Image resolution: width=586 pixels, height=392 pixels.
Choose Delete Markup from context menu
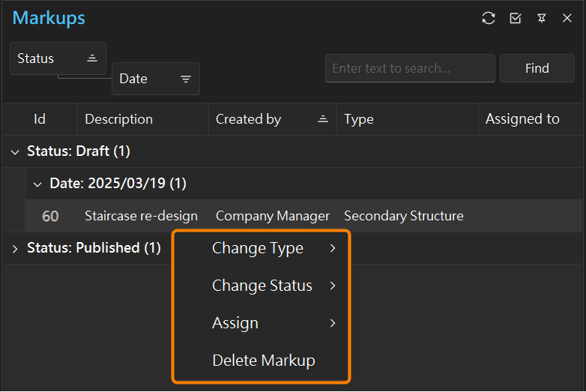(261, 361)
